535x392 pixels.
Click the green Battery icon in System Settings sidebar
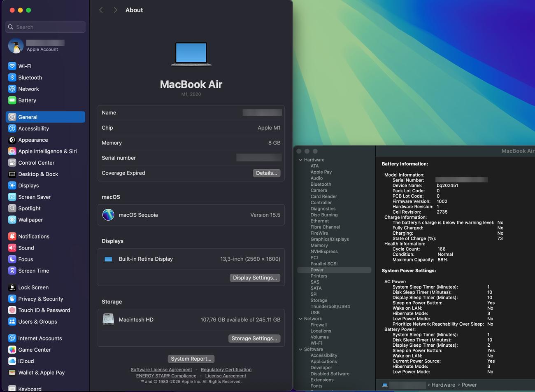pyautogui.click(x=12, y=100)
